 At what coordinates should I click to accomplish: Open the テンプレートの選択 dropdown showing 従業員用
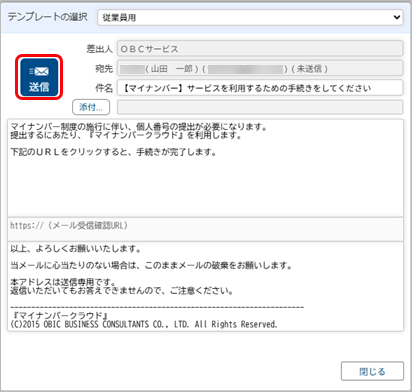tap(250, 17)
